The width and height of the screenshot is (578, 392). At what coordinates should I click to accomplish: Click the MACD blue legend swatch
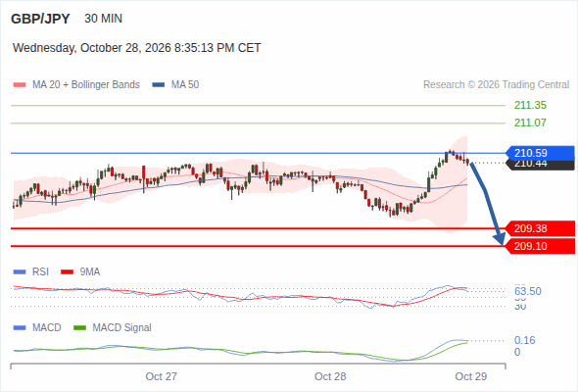[20, 328]
